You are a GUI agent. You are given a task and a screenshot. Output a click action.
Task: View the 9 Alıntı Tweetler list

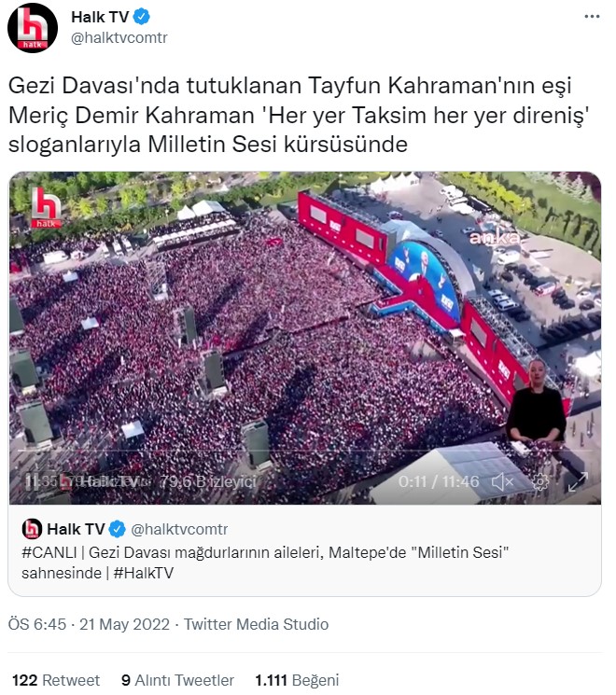[177, 680]
